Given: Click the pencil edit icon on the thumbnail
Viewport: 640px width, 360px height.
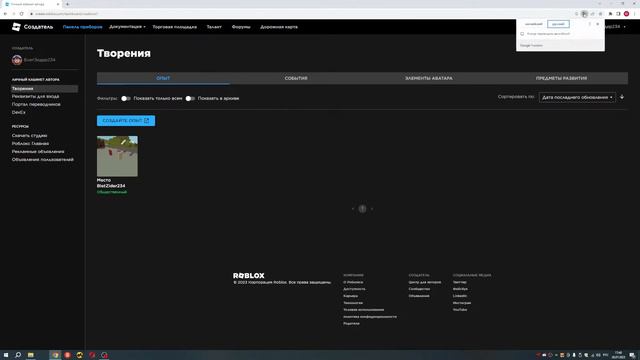Looking at the screenshot, I should (x=123, y=142).
